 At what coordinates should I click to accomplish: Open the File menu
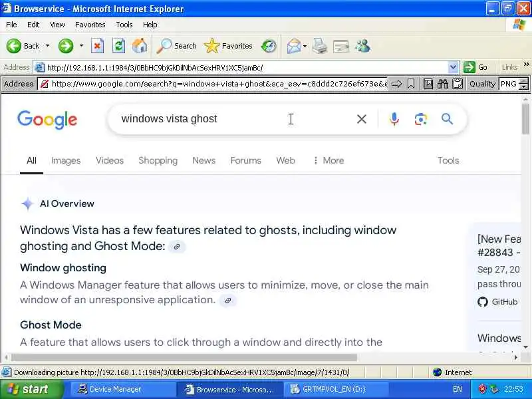pyautogui.click(x=11, y=25)
